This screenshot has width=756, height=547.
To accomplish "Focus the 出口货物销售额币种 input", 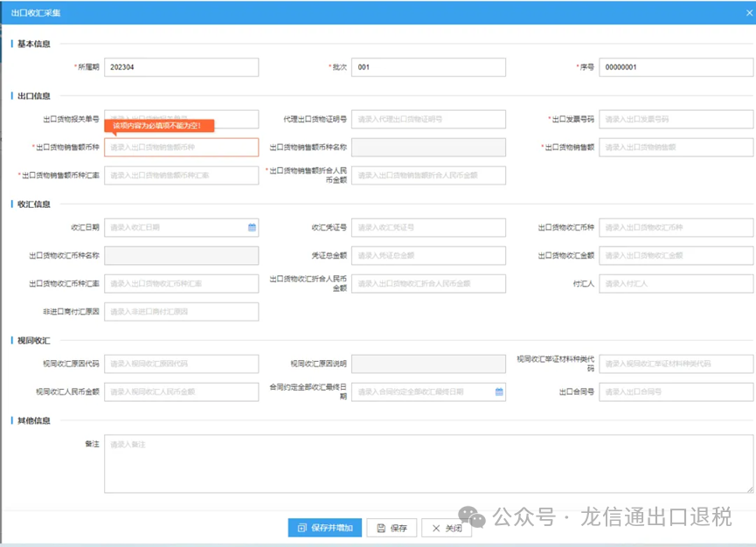I will pyautogui.click(x=181, y=147).
